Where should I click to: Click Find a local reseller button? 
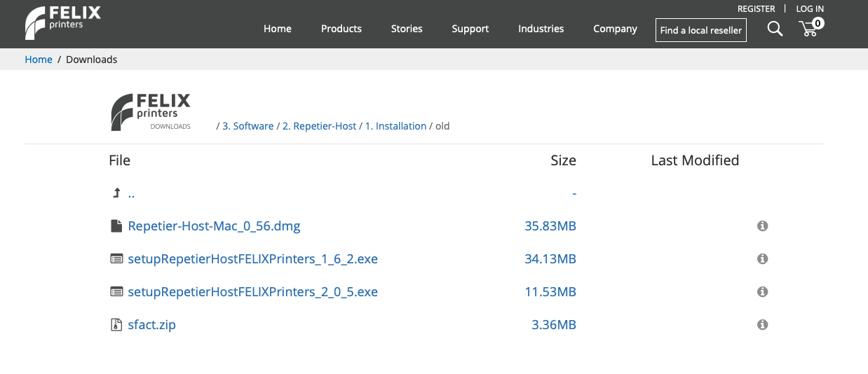(x=701, y=30)
